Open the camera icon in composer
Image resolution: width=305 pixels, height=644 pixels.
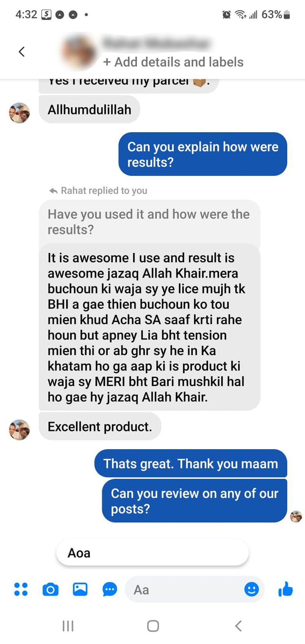click(51, 589)
